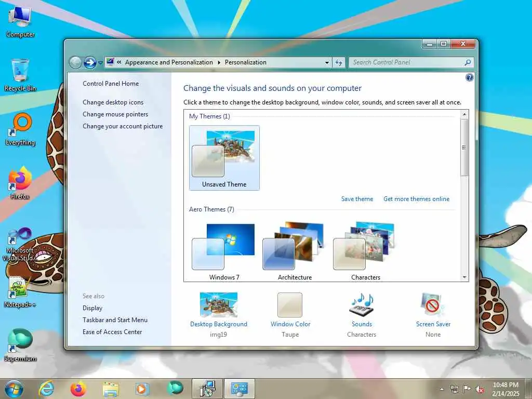Screen dimensions: 532x399
Task: Go back using the Back arrow button
Action: [75, 62]
